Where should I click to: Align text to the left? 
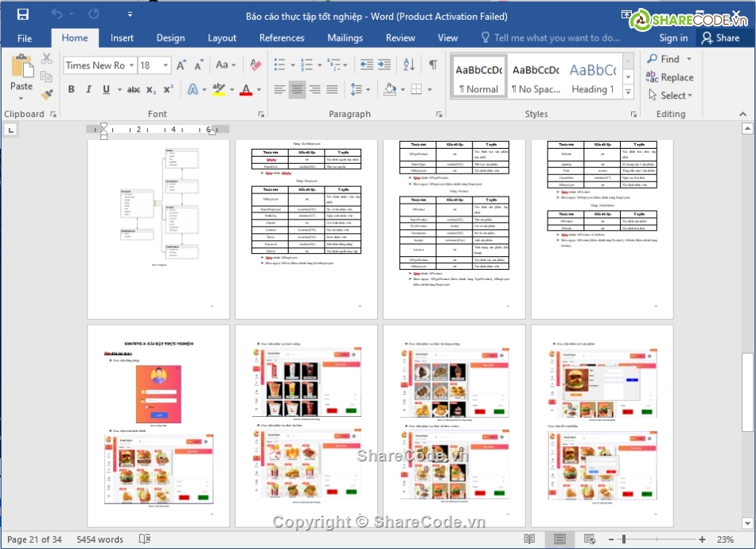pos(279,89)
